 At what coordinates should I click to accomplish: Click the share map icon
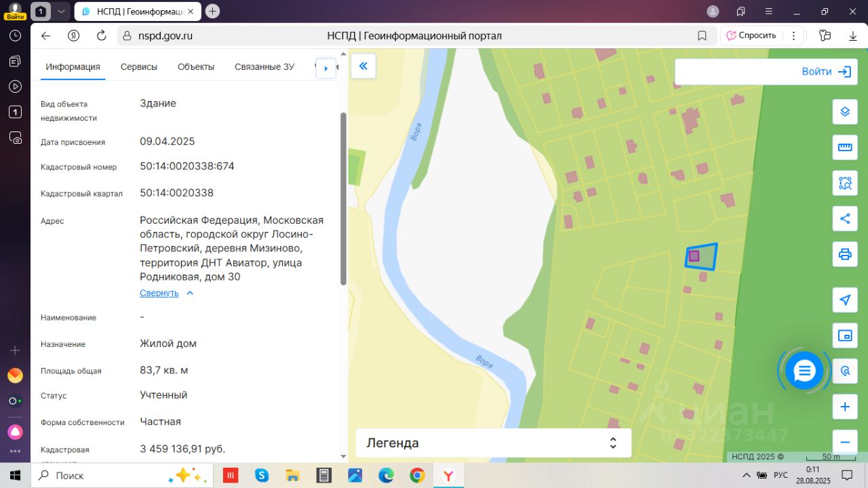click(x=845, y=219)
